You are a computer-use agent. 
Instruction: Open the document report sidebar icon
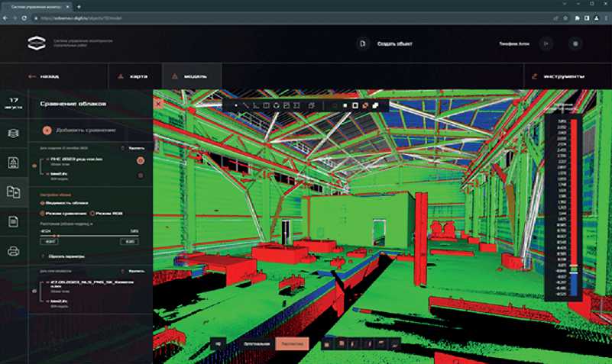[13, 162]
